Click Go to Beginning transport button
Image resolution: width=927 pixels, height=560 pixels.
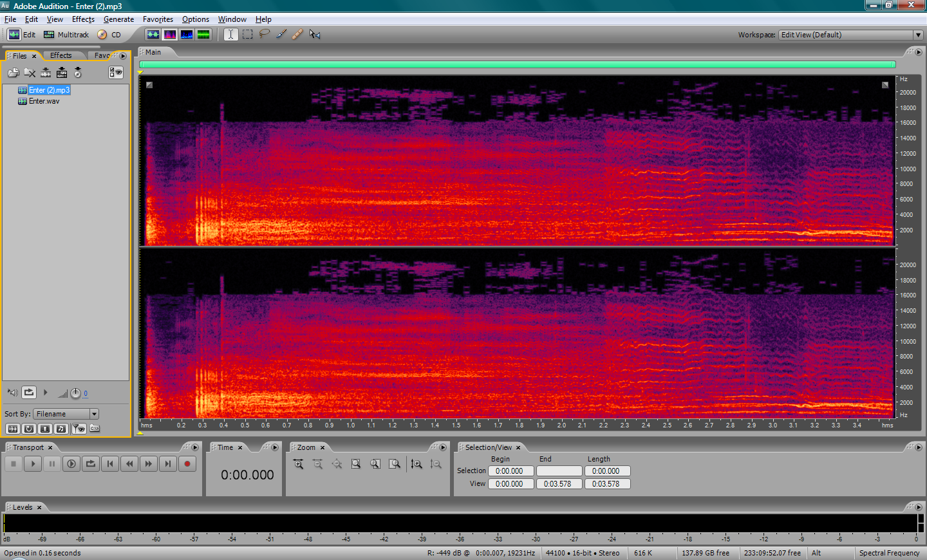pos(110,463)
